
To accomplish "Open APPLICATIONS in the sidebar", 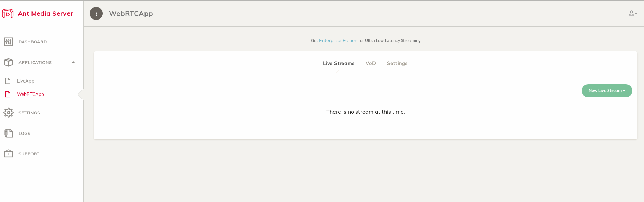I will [35, 63].
